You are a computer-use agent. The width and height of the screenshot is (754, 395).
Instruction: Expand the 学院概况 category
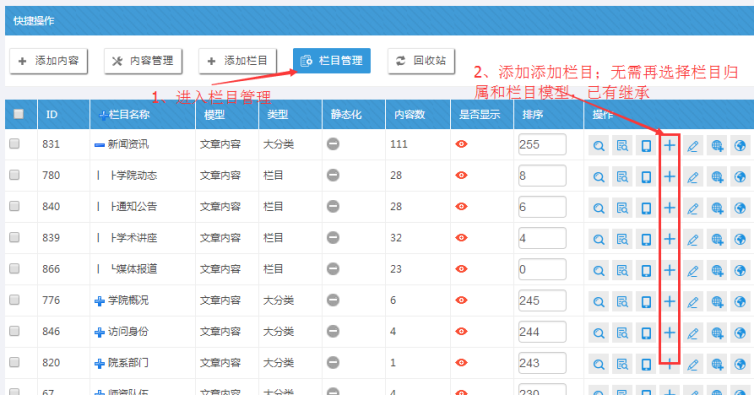click(99, 301)
